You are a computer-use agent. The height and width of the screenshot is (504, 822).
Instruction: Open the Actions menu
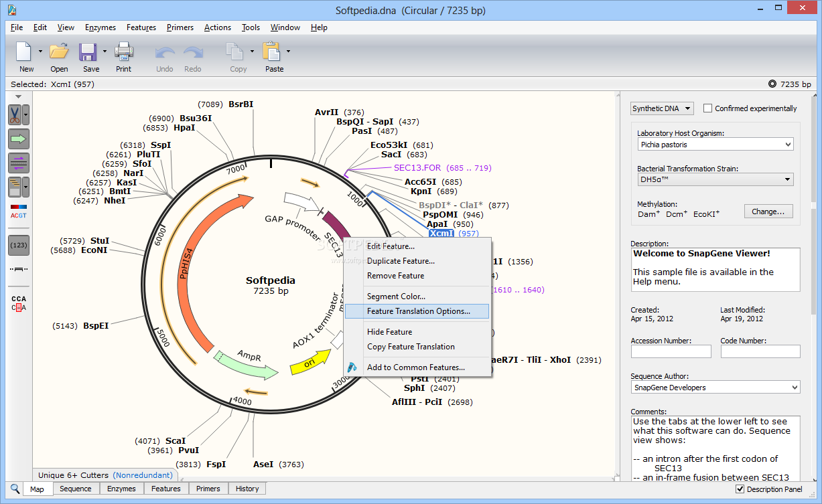pos(218,27)
